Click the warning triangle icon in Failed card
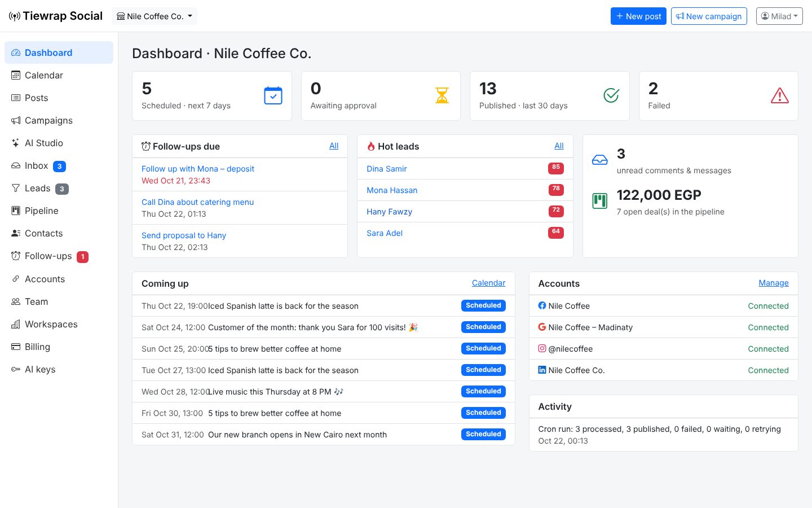 (780, 96)
